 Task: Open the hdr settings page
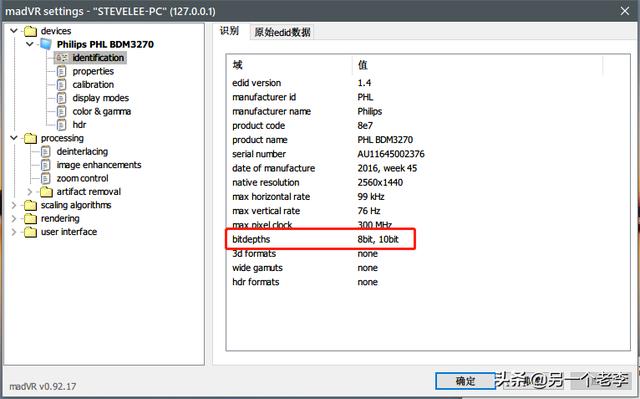pos(79,125)
